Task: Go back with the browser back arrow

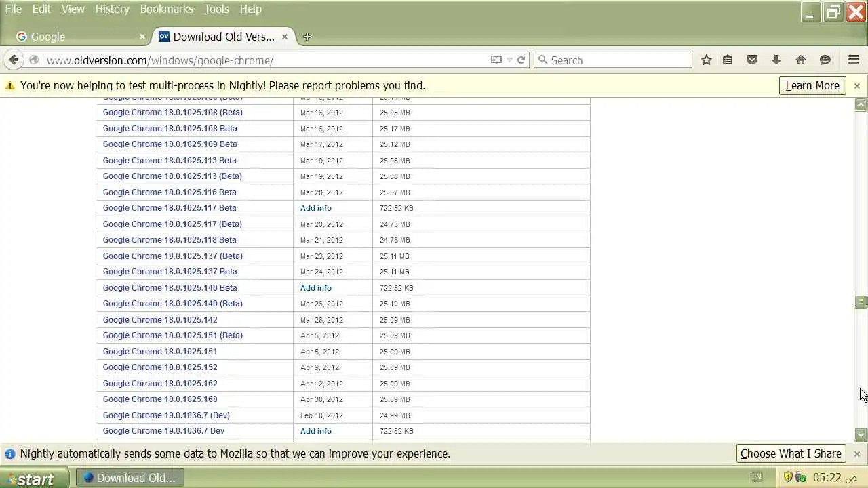Action: click(14, 60)
